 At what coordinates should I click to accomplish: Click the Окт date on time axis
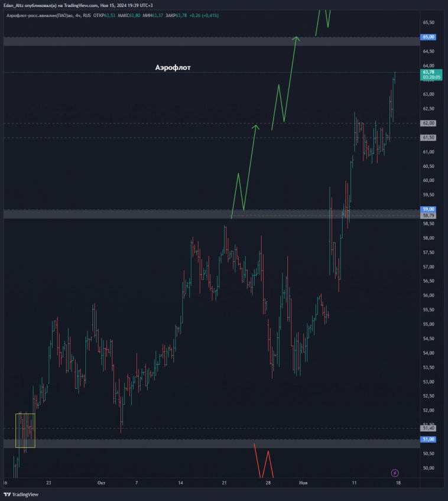pos(102,483)
